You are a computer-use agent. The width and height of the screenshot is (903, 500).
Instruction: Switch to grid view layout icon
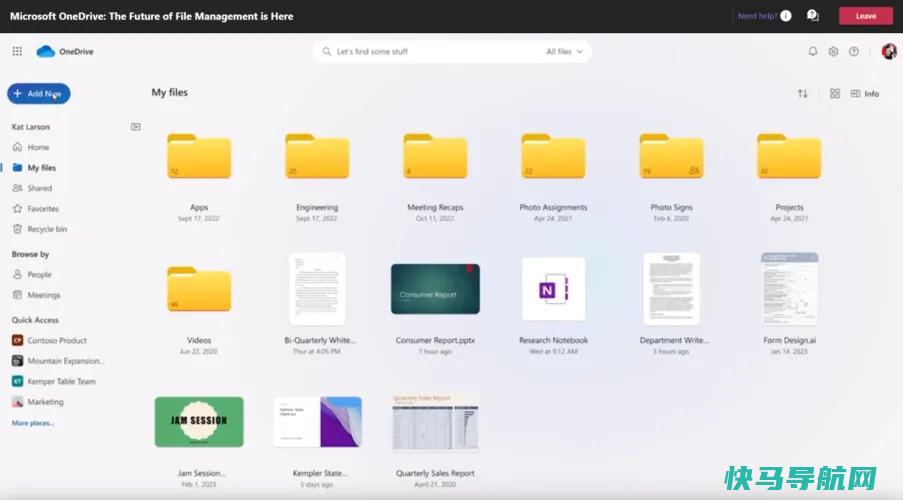pos(834,93)
